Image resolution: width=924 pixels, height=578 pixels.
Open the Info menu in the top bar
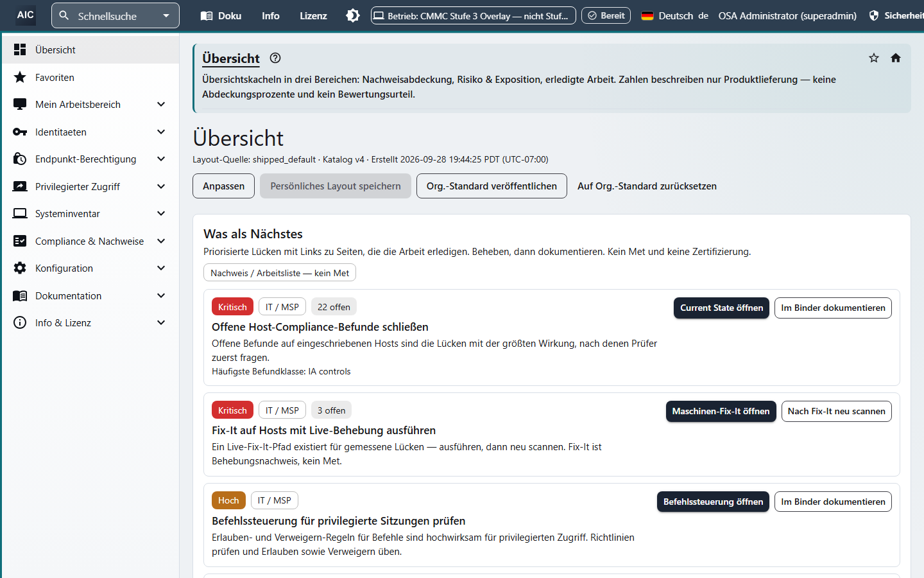click(270, 16)
